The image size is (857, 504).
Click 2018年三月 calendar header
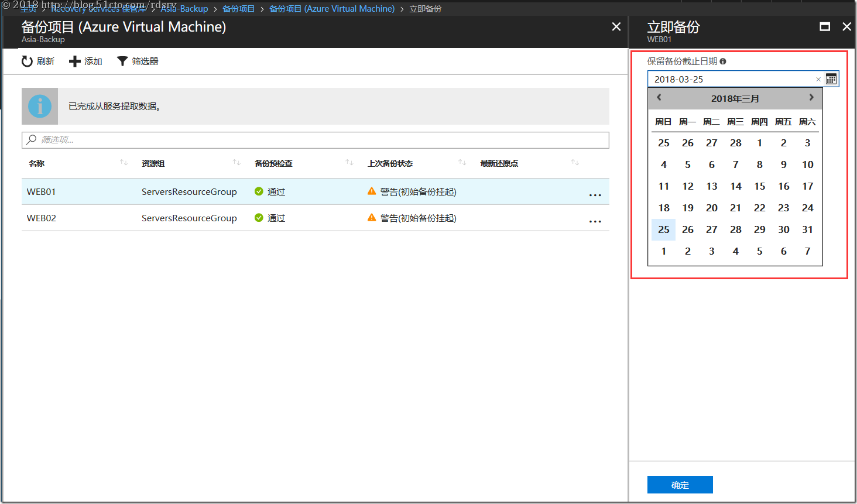(735, 98)
